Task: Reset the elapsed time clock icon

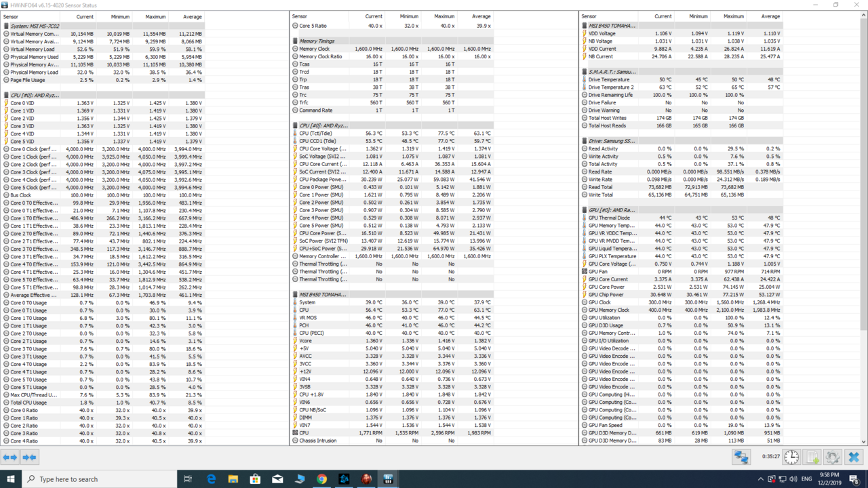Action: tap(791, 457)
